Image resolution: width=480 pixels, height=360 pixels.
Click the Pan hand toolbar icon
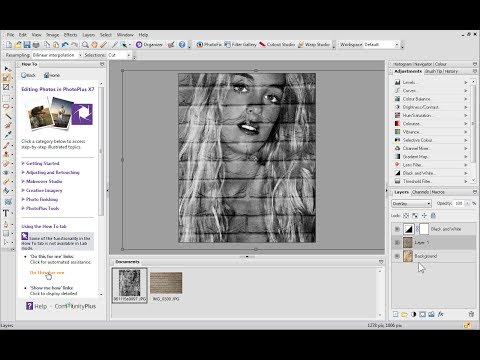coord(95,45)
